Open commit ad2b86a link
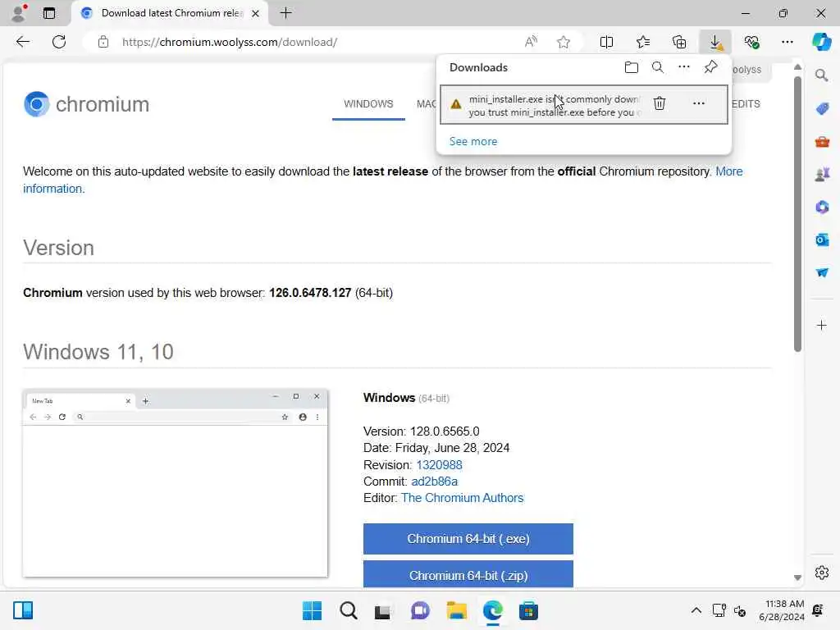 (x=435, y=482)
